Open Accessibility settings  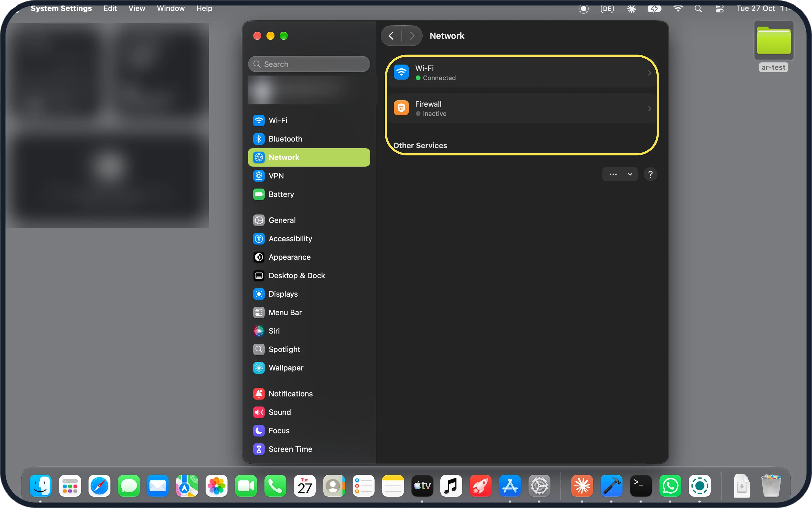(309, 238)
